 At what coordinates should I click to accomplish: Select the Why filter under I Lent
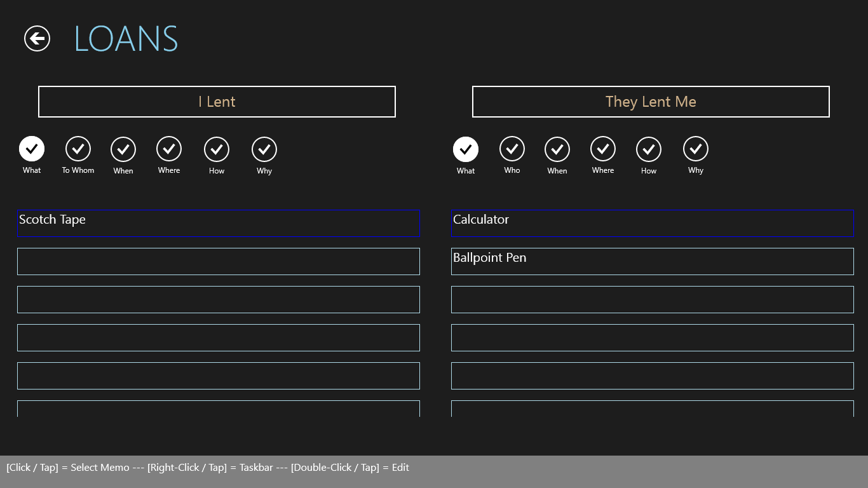pos(264,150)
